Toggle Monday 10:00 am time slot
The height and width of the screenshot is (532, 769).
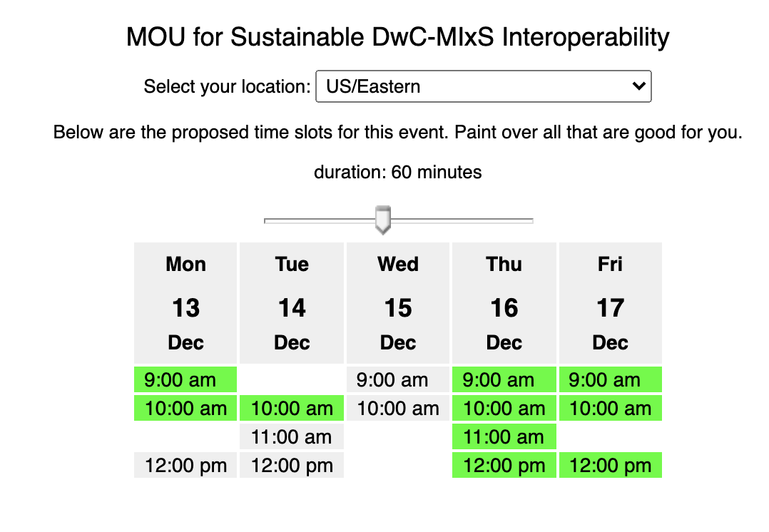(185, 408)
